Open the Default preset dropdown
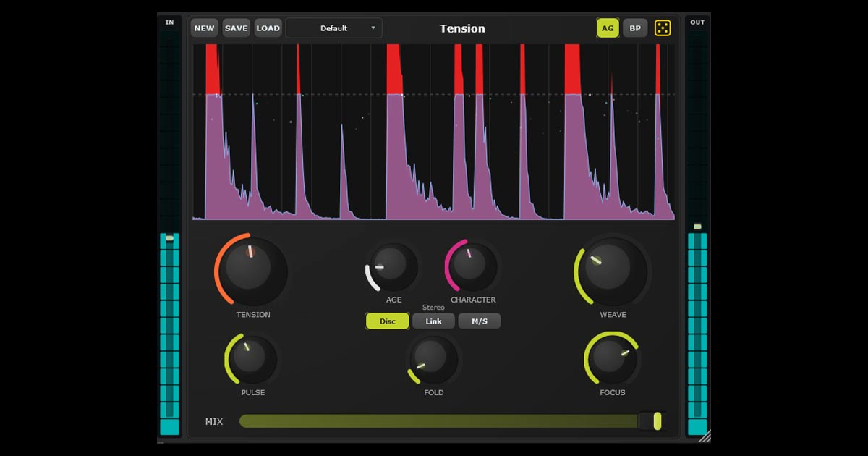868x456 pixels. tap(333, 28)
